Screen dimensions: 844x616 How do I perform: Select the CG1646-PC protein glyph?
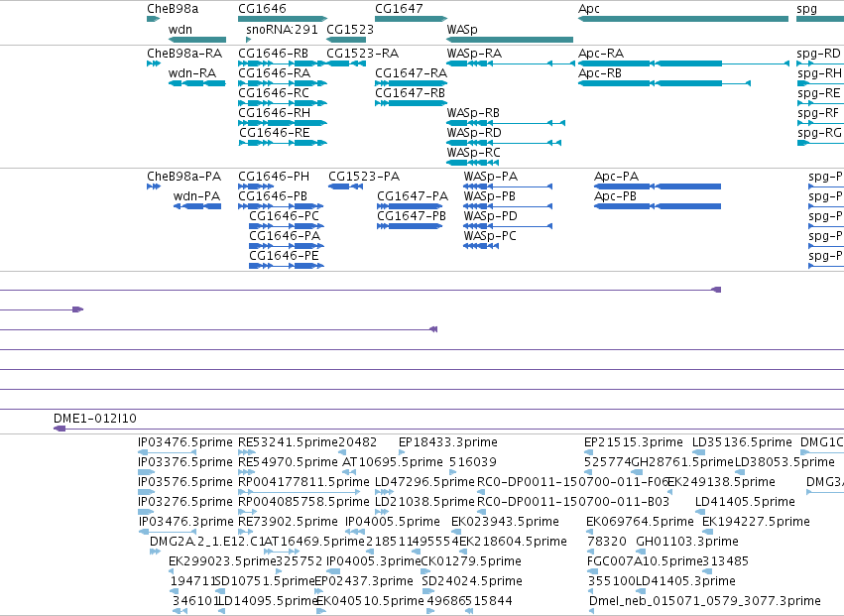coord(287,227)
